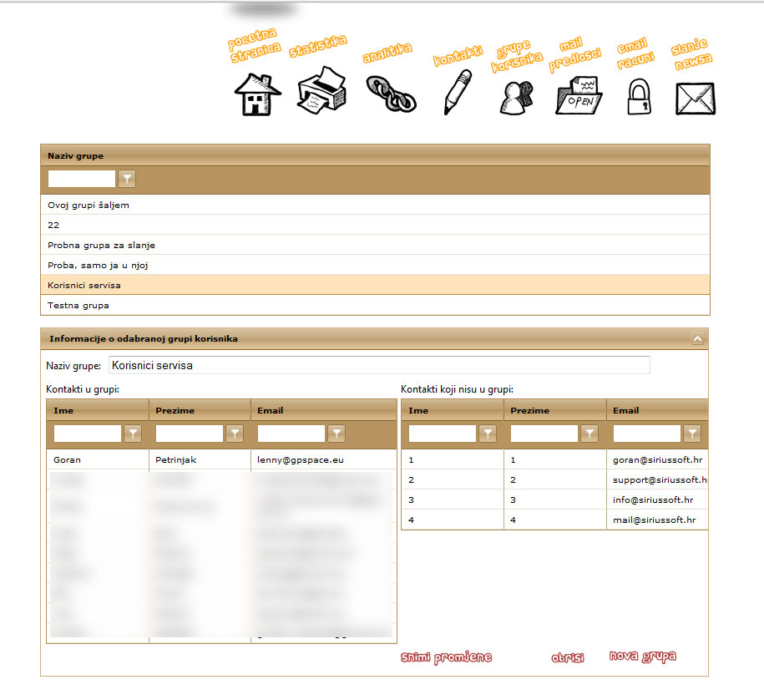Click Prezime filter input in group contacts
This screenshot has height=700, width=764.
click(x=190, y=434)
